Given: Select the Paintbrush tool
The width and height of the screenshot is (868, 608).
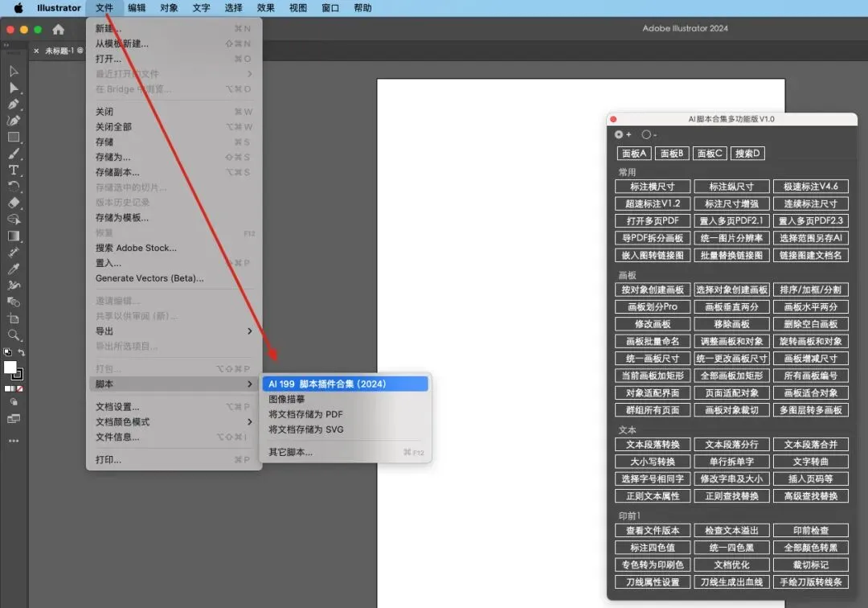Looking at the screenshot, I should [x=14, y=154].
